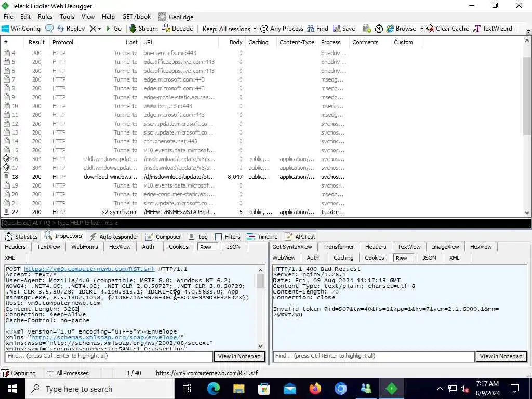Image resolution: width=532 pixels, height=399 pixels.
Task: Click the GeoEdge menu icon
Action: 162,17
